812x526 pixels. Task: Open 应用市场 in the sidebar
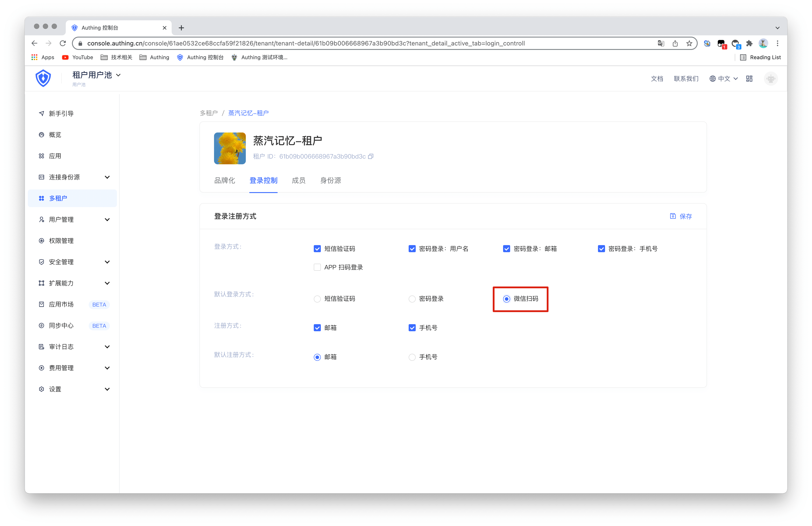pos(61,305)
